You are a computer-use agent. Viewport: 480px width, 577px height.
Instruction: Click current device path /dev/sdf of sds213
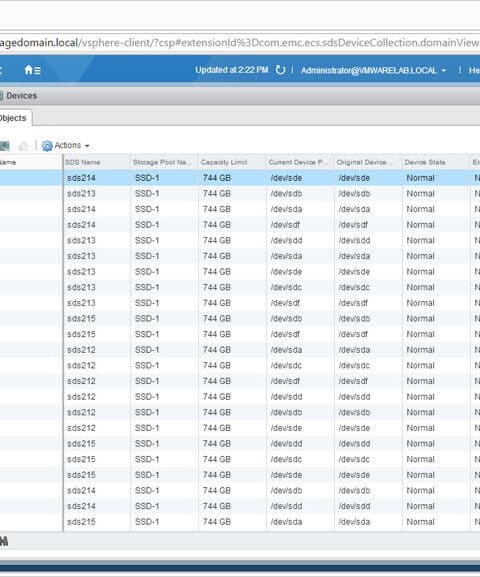pos(285,303)
